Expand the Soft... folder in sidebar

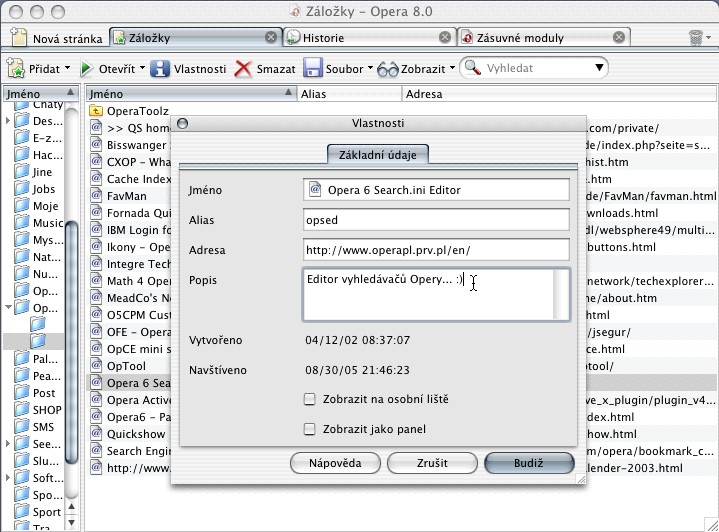[7, 477]
